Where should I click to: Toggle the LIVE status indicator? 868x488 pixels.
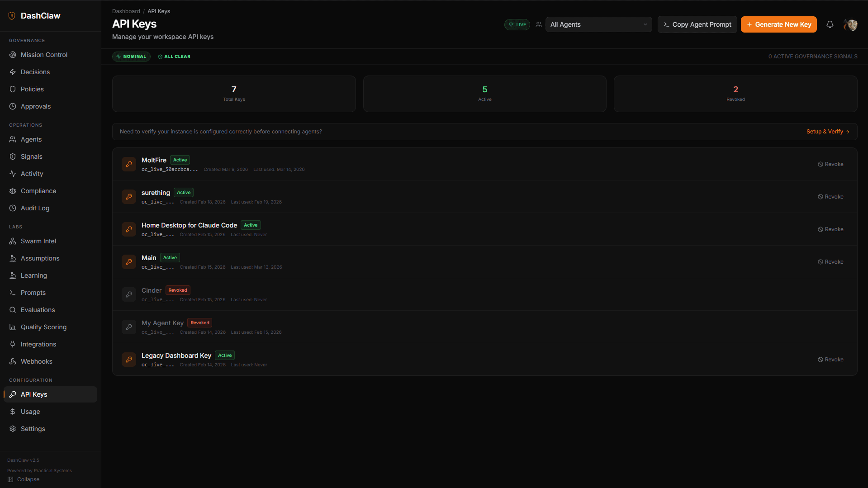[x=517, y=24]
